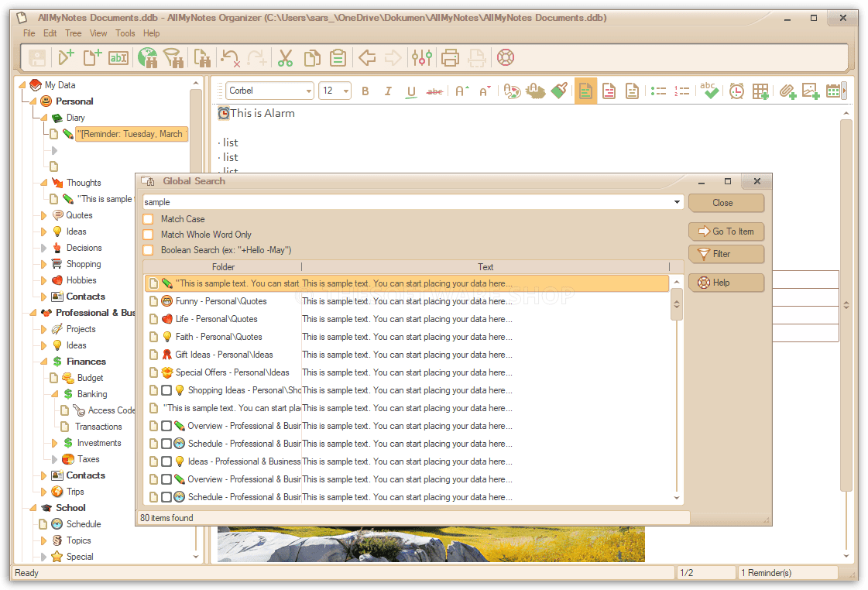868x590 pixels.
Task: Click the lifebuoy help icon in toolbar
Action: (x=506, y=57)
